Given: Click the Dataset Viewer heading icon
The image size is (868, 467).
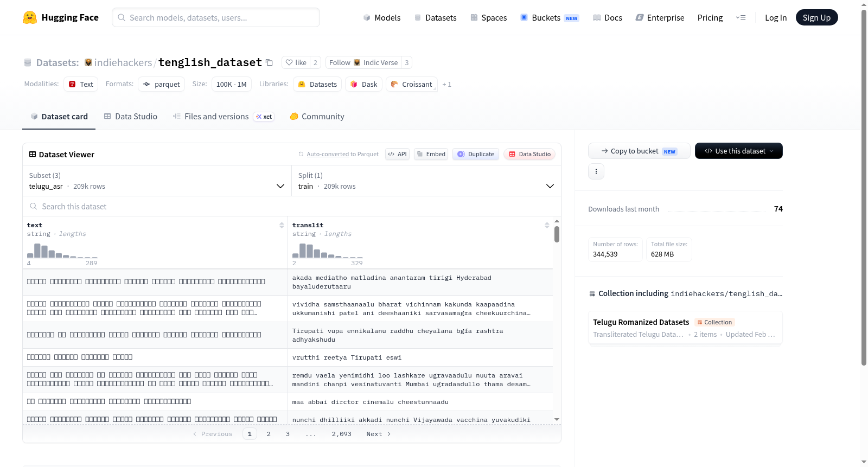Looking at the screenshot, I should click(33, 154).
